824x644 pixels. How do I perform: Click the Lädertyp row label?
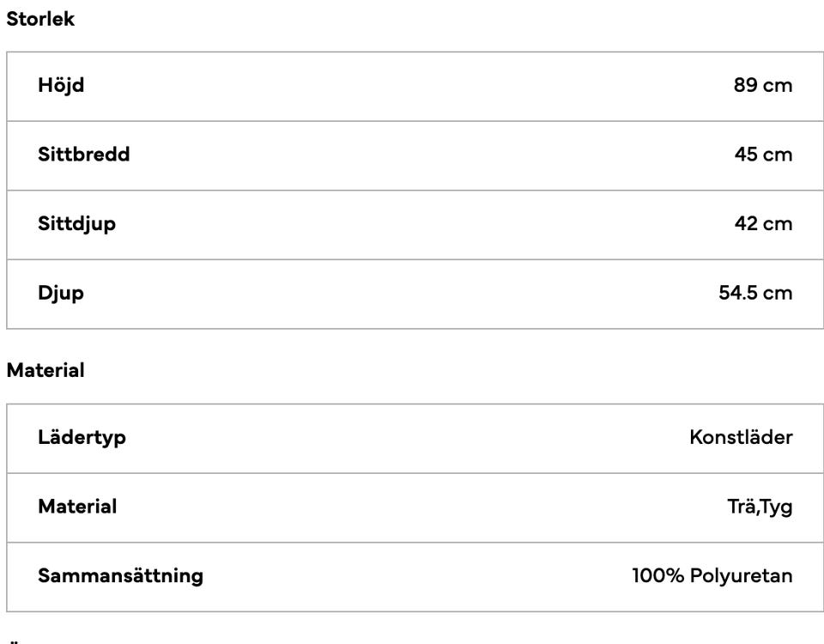(82, 438)
